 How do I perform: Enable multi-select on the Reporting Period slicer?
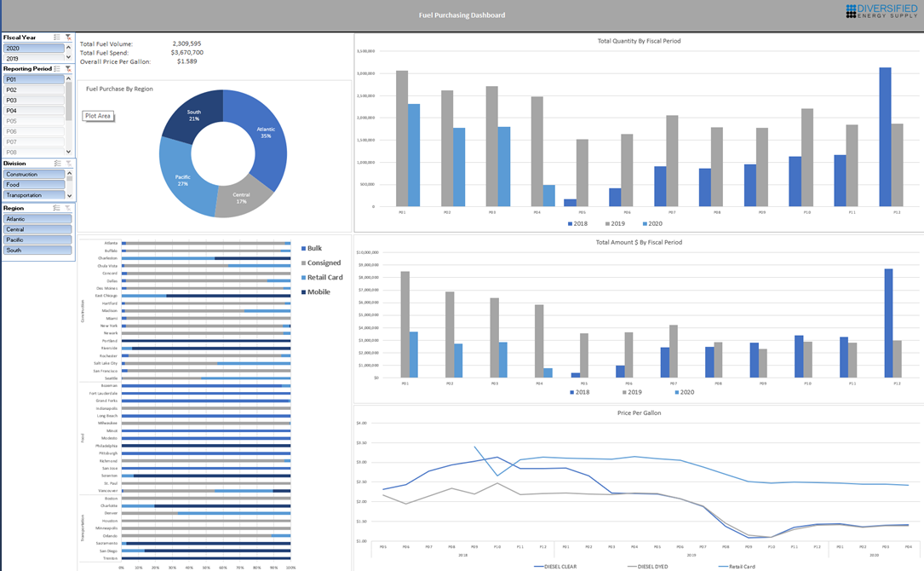[55, 69]
